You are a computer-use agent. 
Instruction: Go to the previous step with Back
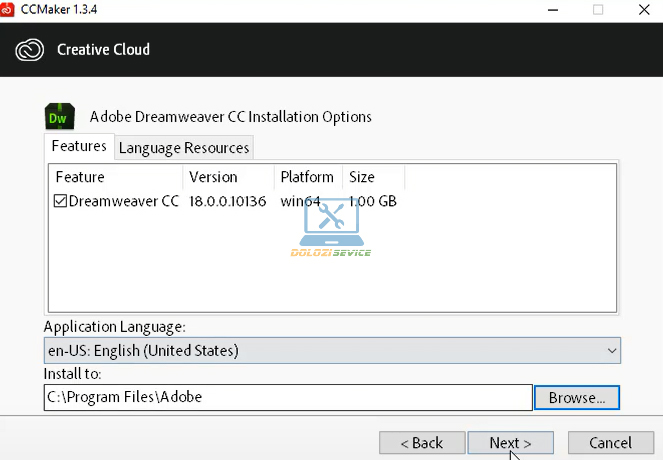pos(421,442)
